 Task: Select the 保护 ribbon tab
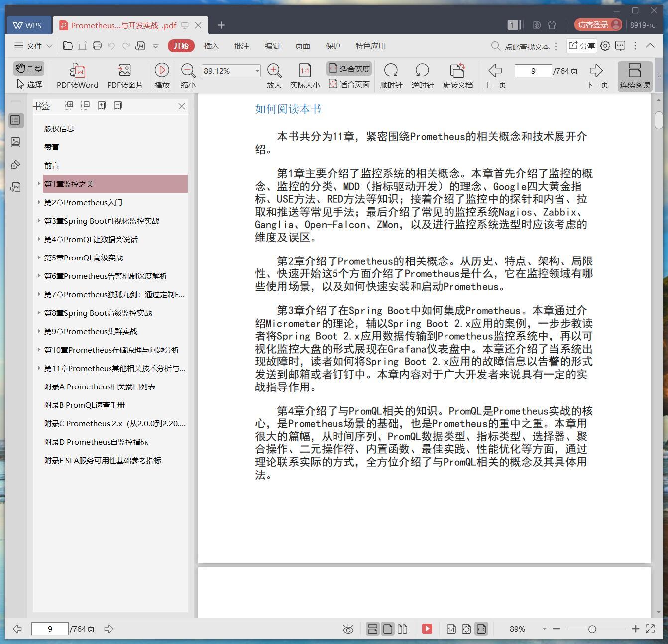pos(333,46)
